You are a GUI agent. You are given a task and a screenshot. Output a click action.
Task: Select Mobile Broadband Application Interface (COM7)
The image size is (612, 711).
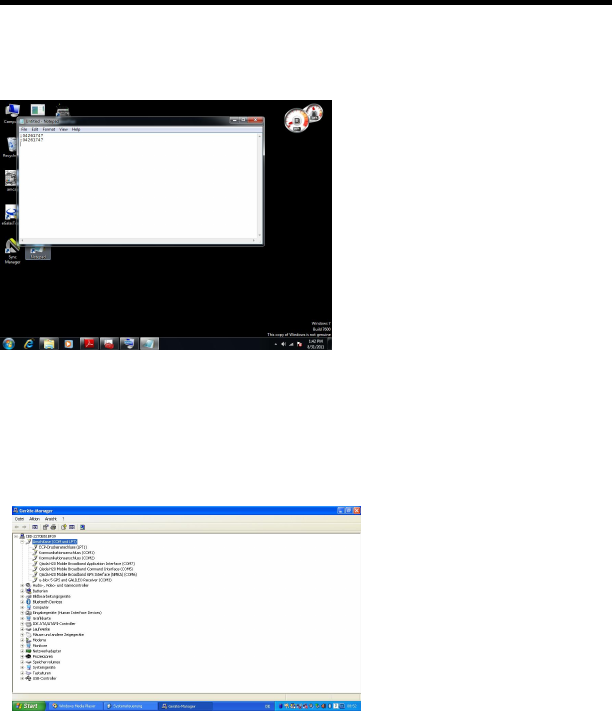coord(87,564)
